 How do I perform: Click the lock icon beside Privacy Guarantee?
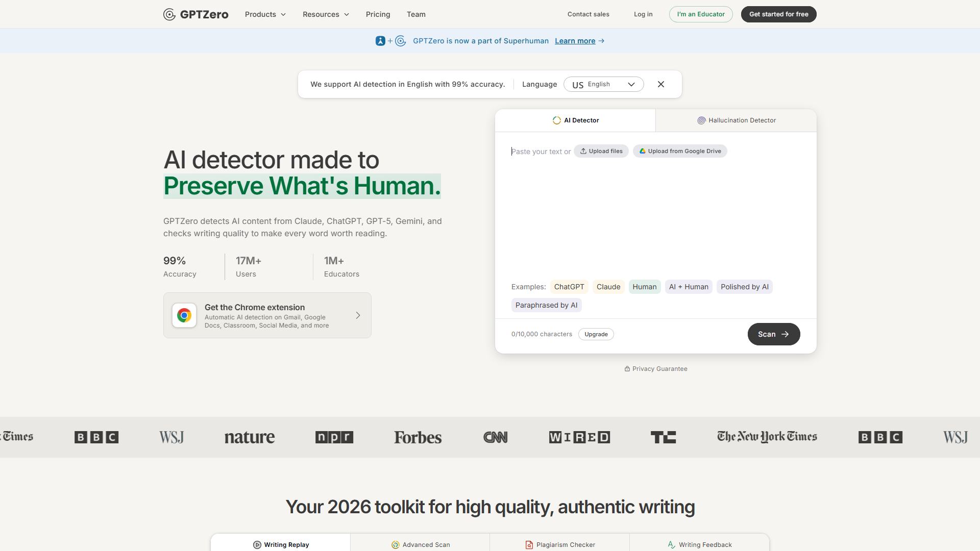pos(627,369)
